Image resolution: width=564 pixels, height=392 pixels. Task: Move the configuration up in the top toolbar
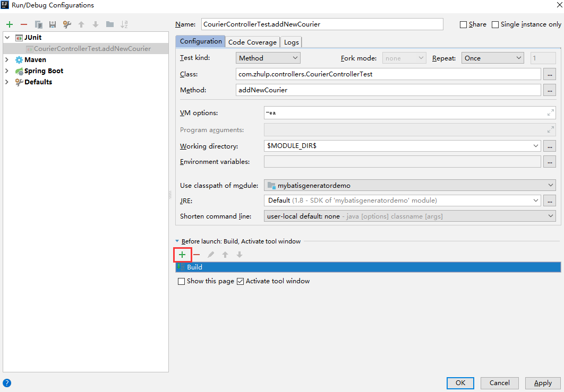click(81, 24)
